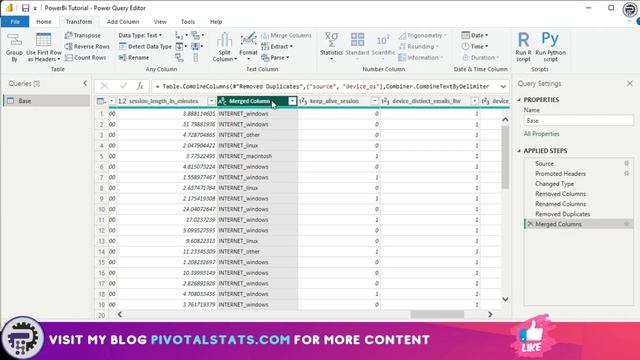Viewport: 640px width, 360px height.
Task: Open the Statistics tool
Action: tap(331, 46)
